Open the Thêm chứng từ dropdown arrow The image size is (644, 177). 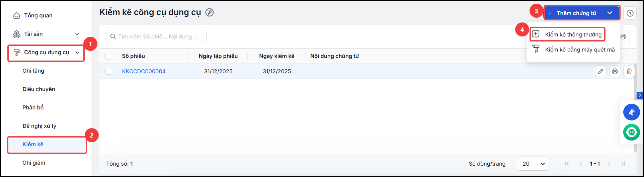(610, 13)
